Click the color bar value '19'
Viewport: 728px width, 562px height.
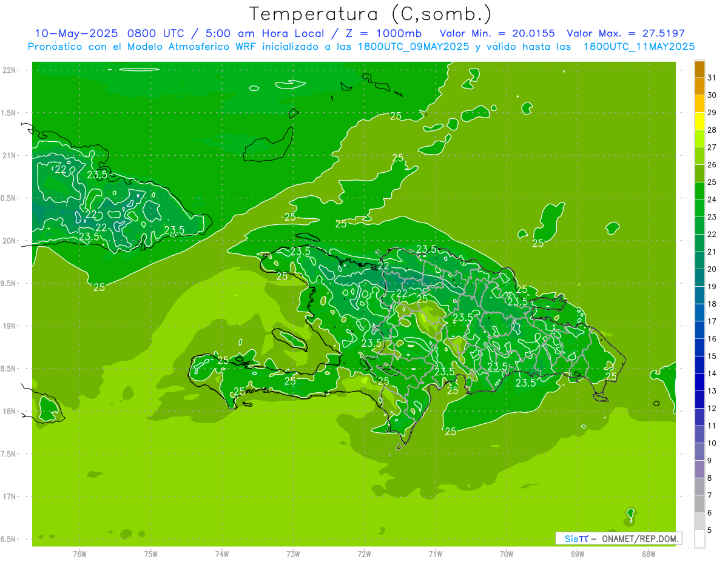click(712, 287)
